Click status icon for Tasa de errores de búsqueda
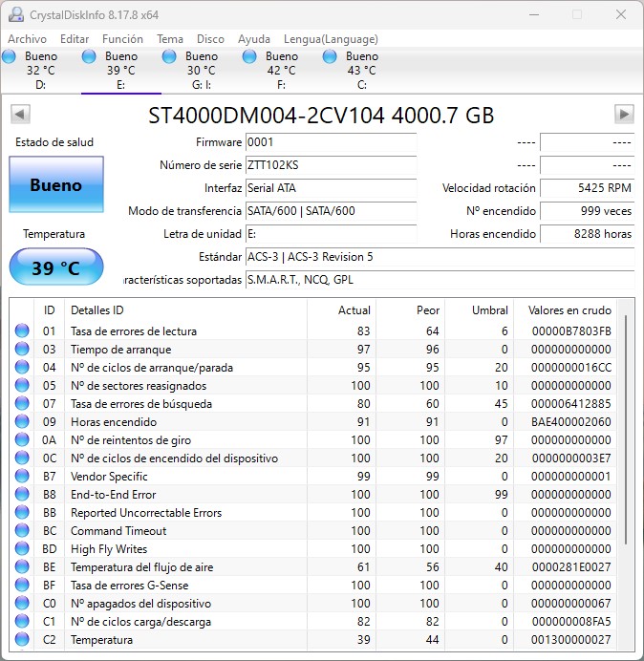Viewport: 644px width, 661px height. pos(22,403)
